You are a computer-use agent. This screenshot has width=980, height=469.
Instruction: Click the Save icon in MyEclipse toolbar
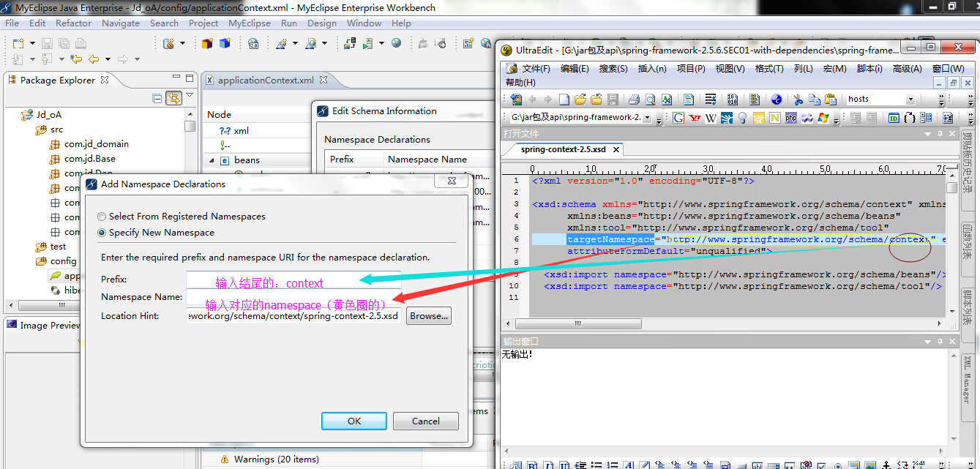(x=46, y=44)
